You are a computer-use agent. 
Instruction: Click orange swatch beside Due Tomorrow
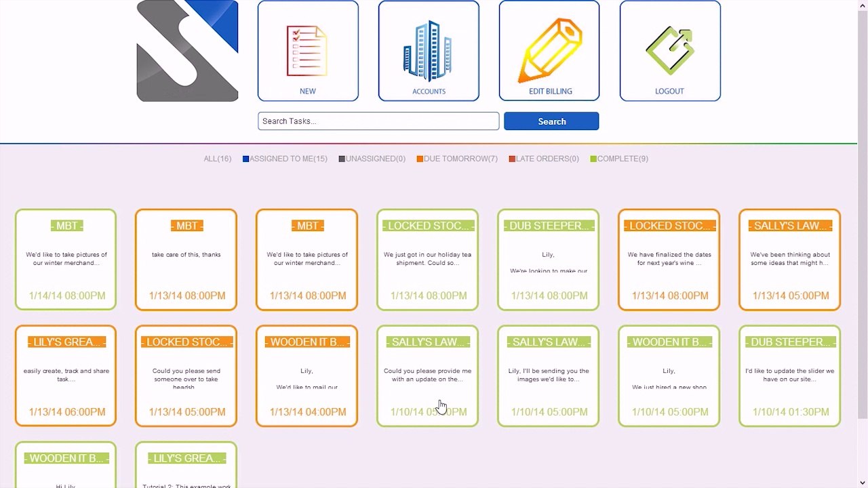[420, 159]
